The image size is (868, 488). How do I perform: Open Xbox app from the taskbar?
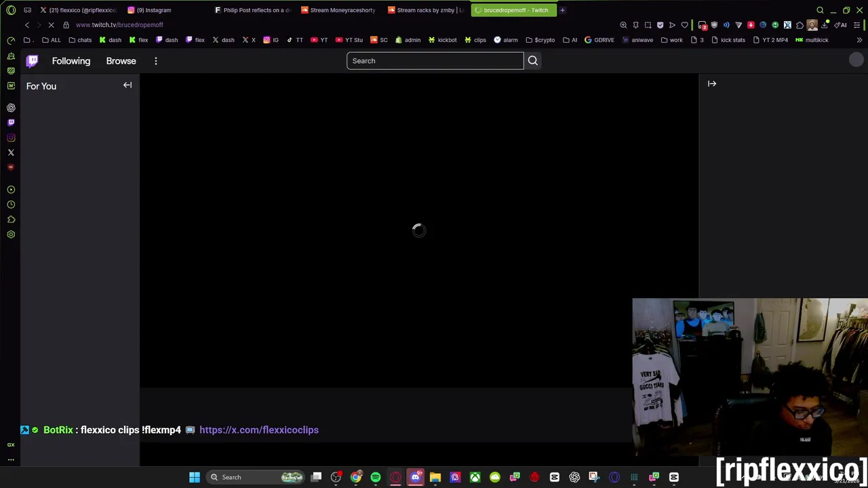click(x=475, y=477)
